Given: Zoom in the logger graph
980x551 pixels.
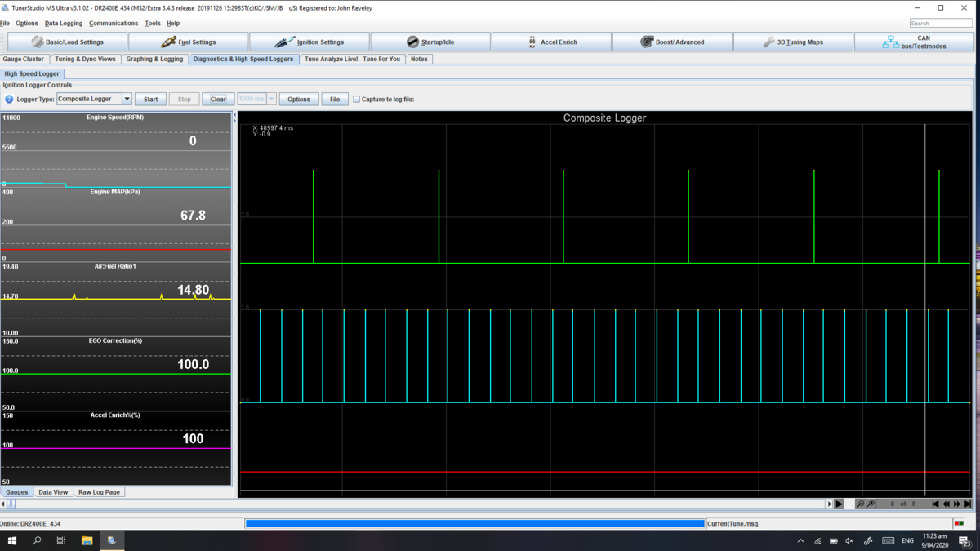Looking at the screenshot, I should (x=871, y=504).
